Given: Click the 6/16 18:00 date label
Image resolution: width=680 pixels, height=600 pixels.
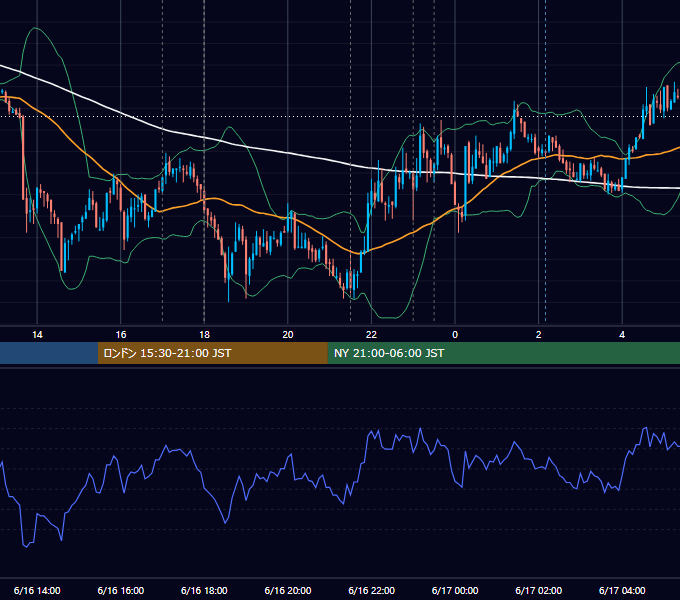Looking at the screenshot, I should [x=204, y=590].
